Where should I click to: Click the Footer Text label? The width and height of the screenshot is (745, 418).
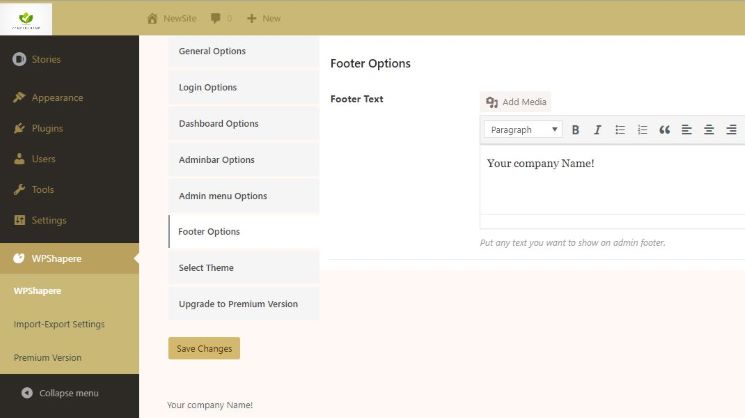357,99
